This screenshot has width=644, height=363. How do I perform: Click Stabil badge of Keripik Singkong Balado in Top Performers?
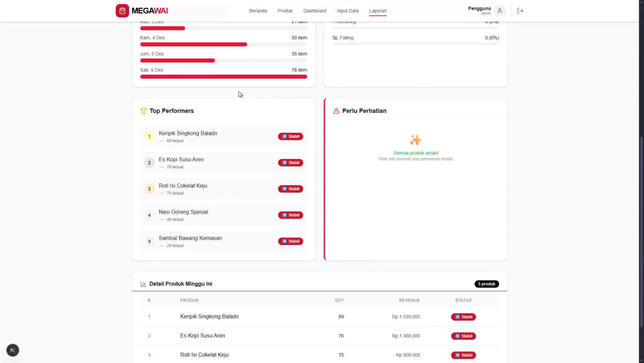290,137
